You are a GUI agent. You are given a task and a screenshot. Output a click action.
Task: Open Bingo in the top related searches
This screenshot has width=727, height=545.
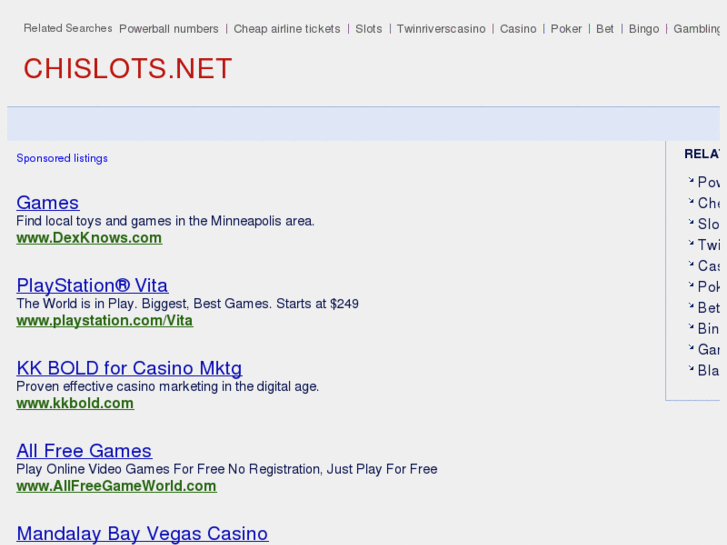[644, 29]
